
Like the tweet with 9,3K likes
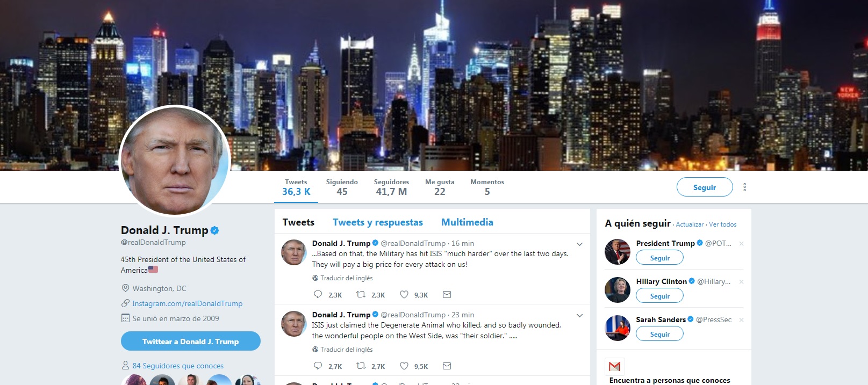404,294
